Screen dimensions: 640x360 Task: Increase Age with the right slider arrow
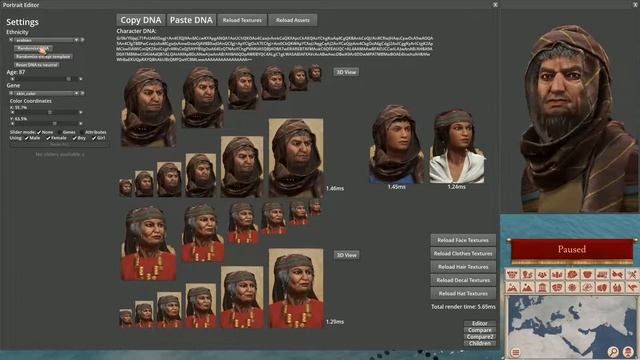[81, 79]
